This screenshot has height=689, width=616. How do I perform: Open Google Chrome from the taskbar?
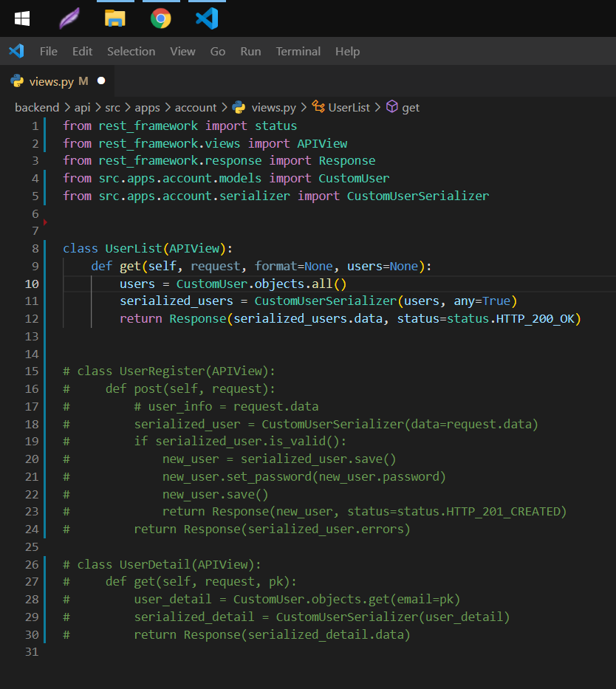(x=161, y=18)
